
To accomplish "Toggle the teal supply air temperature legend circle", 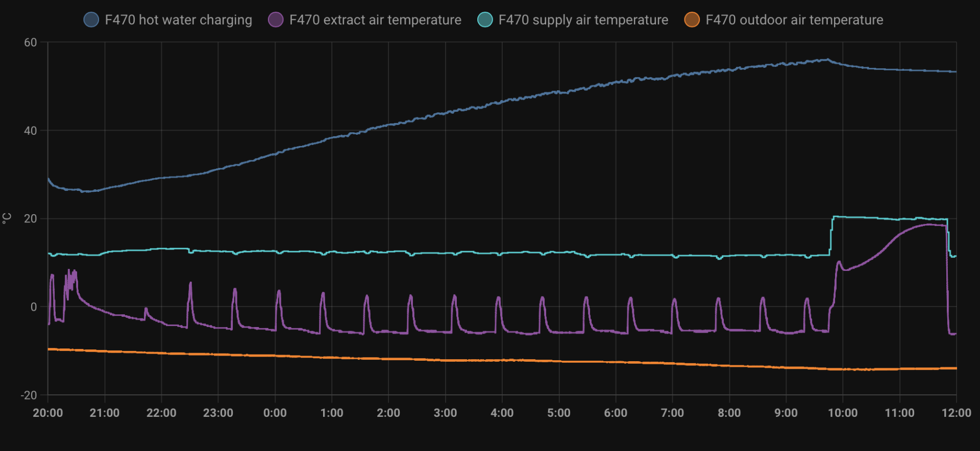I will click(x=485, y=20).
